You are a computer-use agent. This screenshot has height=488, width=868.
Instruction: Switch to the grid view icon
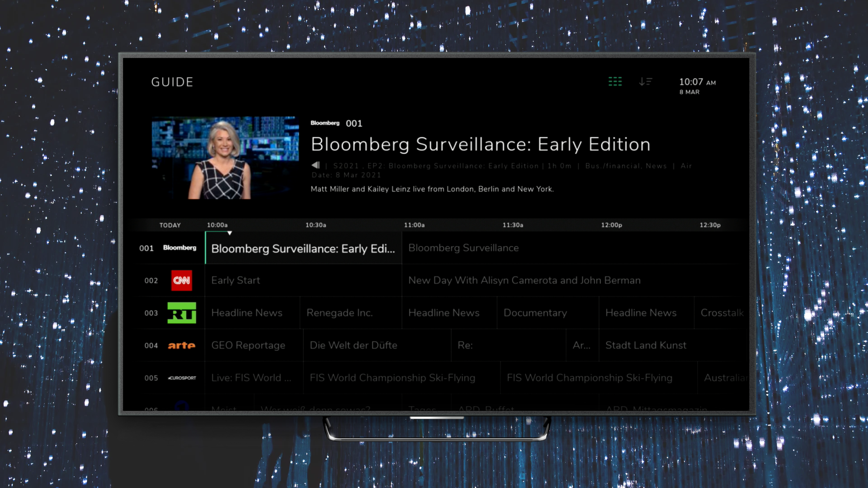tap(615, 82)
